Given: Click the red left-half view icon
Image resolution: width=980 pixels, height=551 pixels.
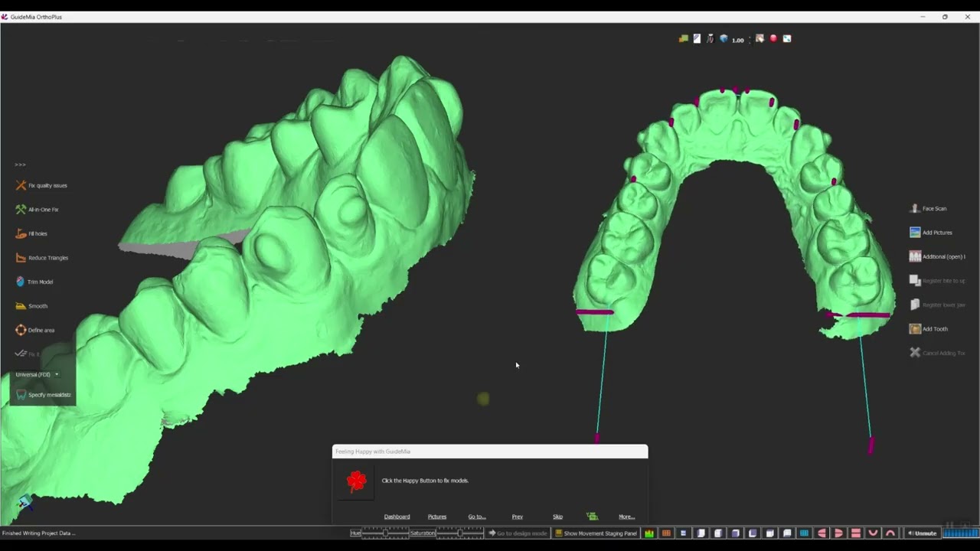Looking at the screenshot, I should coord(822,533).
